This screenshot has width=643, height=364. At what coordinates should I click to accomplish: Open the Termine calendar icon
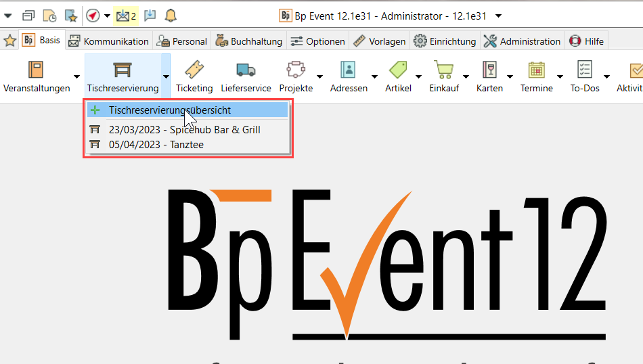537,70
